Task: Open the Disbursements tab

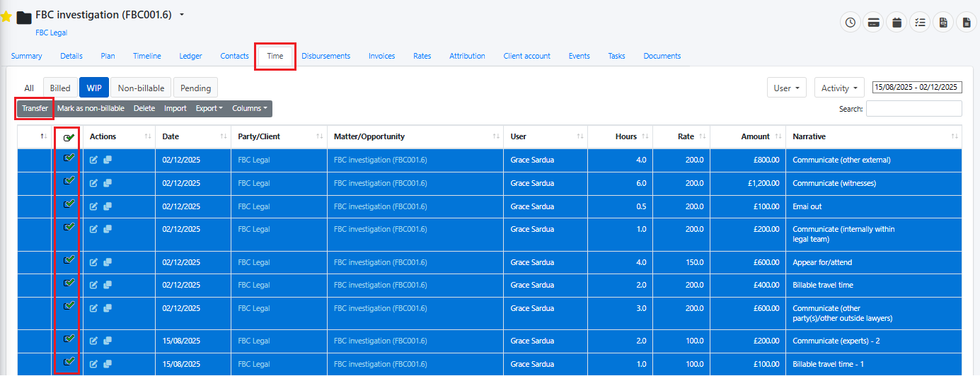Action: 325,56
